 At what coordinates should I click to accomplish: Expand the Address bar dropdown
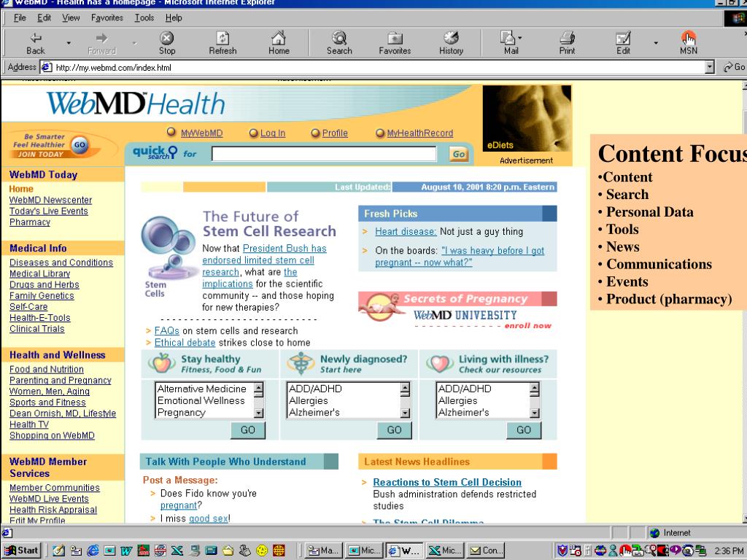[x=710, y=67]
